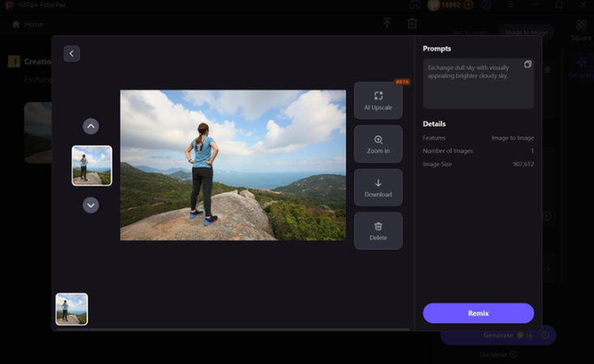Screen dimensions: 594x364
Task: Go to the previous image with the up chevron
Action: (91, 126)
